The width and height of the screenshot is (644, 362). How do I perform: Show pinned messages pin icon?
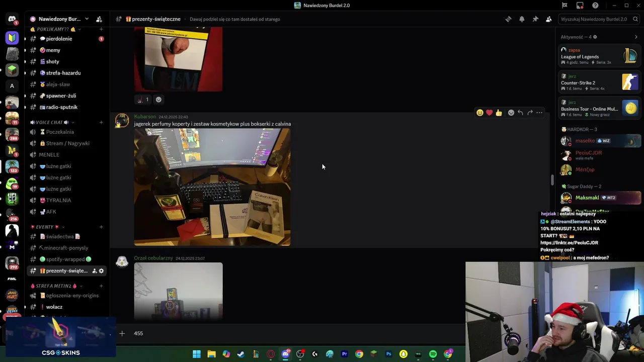click(x=535, y=19)
